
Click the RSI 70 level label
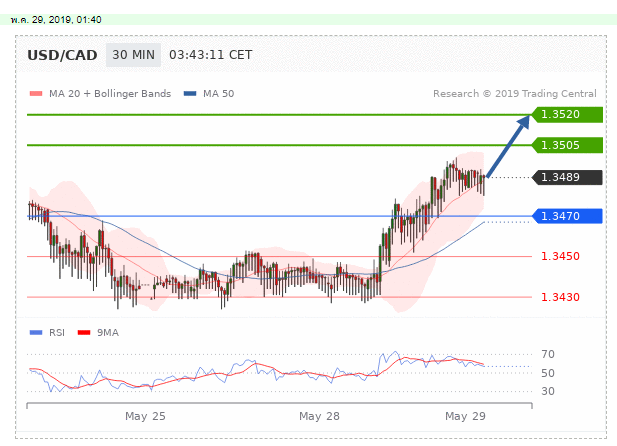(548, 354)
